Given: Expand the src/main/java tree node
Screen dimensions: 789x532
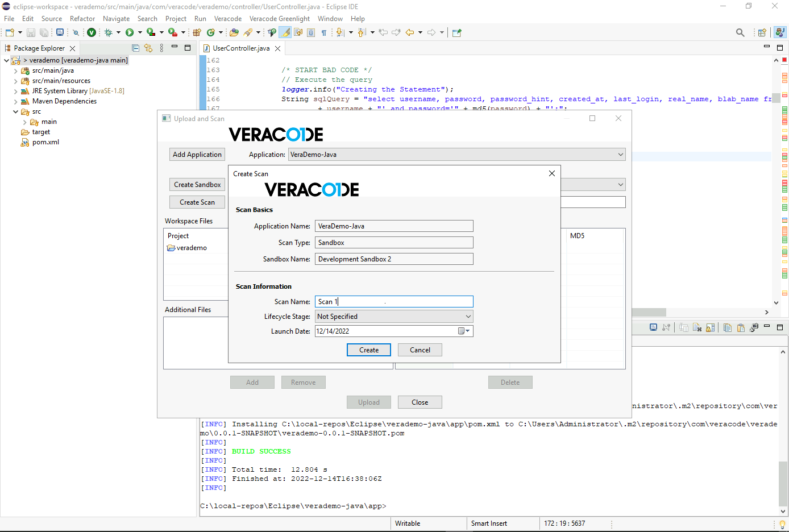Looking at the screenshot, I should click(15, 71).
